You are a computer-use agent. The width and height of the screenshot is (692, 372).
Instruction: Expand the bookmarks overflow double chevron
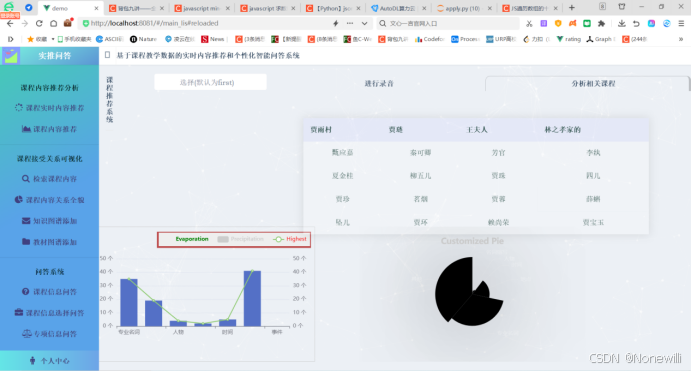(x=681, y=39)
